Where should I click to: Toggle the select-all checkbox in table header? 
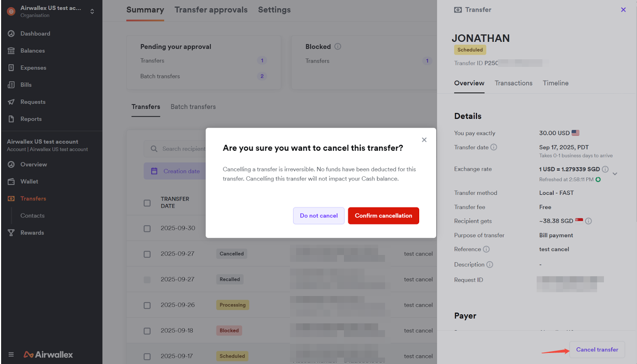click(147, 203)
